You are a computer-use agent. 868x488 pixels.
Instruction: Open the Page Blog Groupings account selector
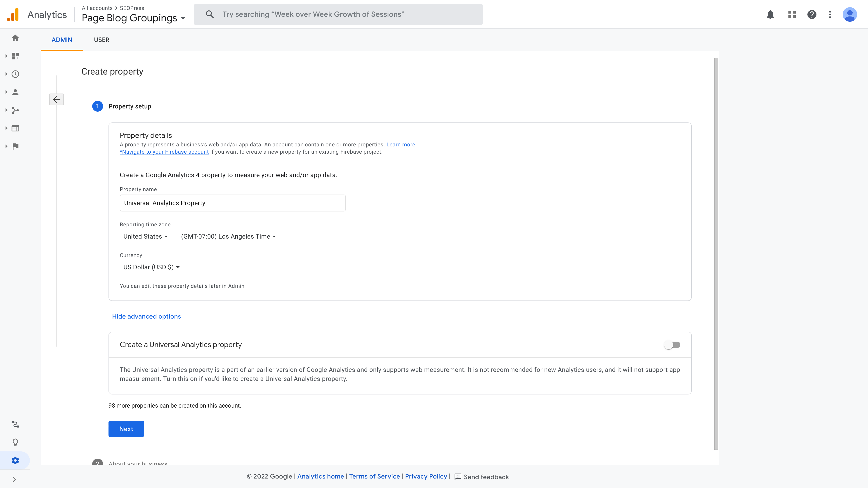pos(133,18)
